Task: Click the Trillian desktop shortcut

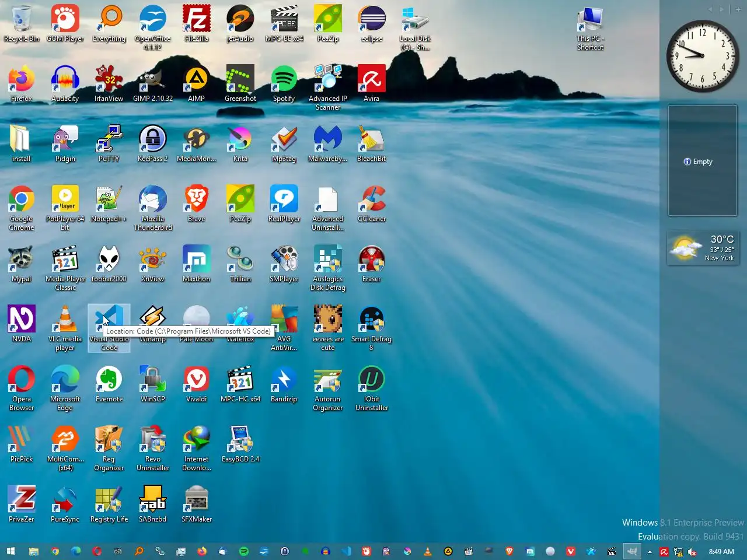Action: (240, 264)
